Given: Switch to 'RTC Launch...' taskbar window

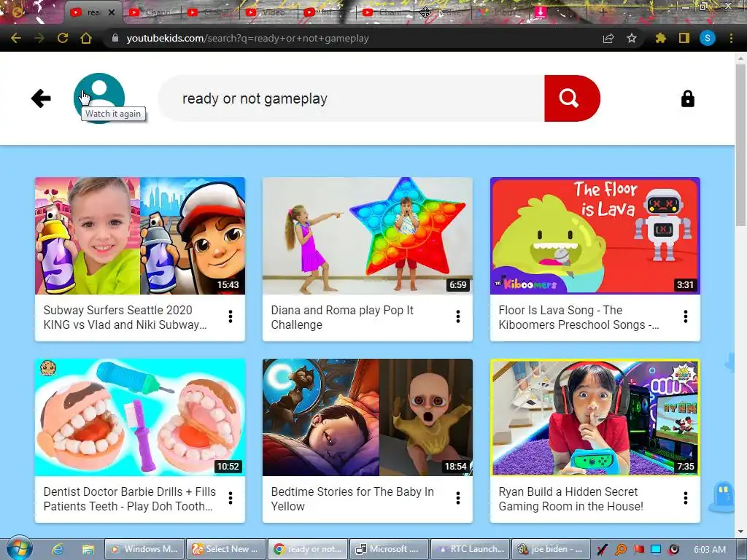Looking at the screenshot, I should [470, 549].
